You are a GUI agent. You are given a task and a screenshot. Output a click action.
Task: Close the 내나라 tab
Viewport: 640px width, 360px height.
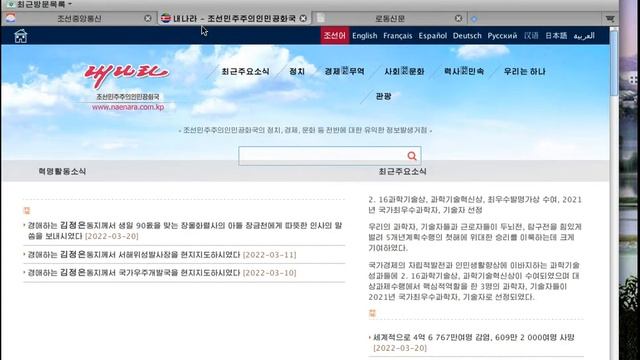click(x=303, y=18)
